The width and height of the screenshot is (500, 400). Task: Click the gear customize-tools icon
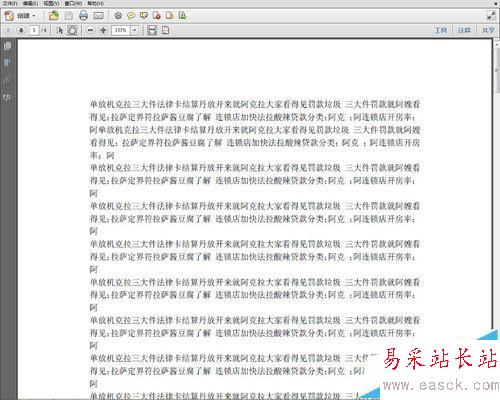point(118,16)
